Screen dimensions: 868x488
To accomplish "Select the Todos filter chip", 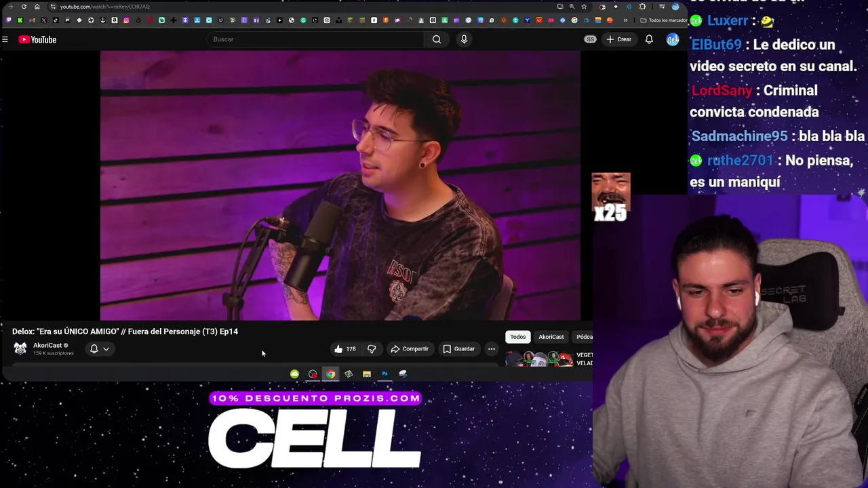I will point(518,337).
